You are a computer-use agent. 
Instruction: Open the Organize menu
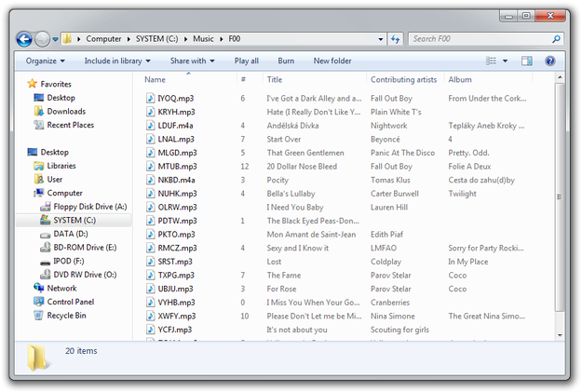coord(45,61)
